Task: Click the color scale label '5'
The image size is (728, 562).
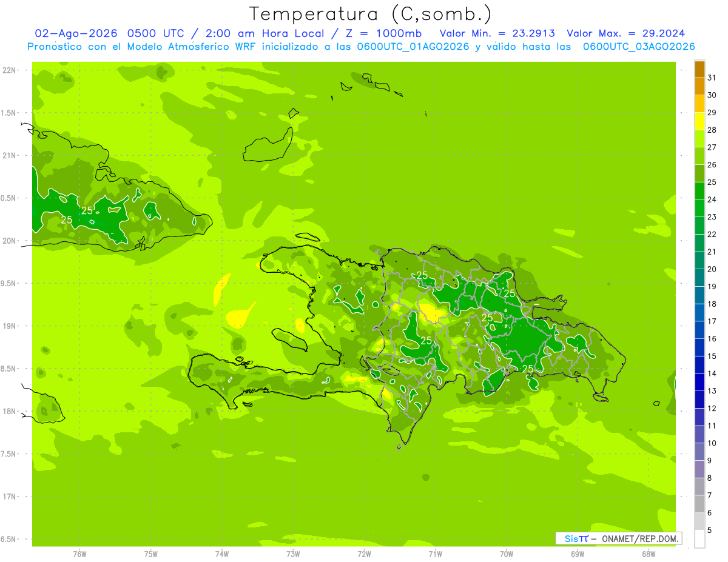Action: 710,530
